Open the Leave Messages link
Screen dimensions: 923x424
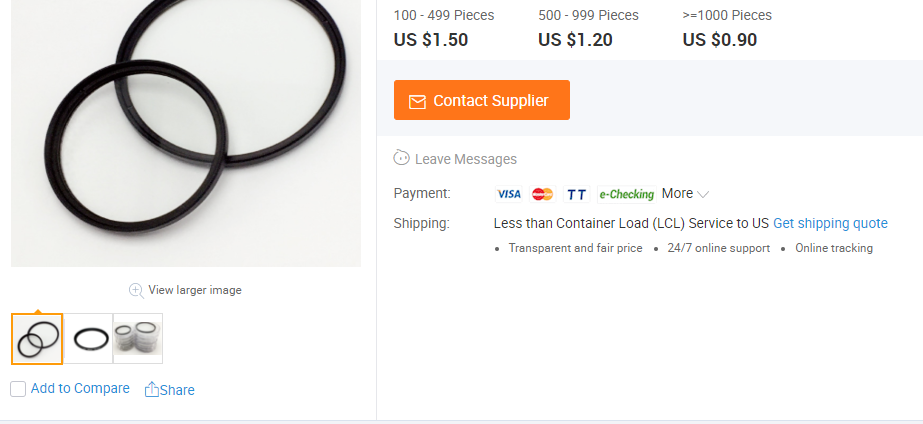tap(466, 159)
